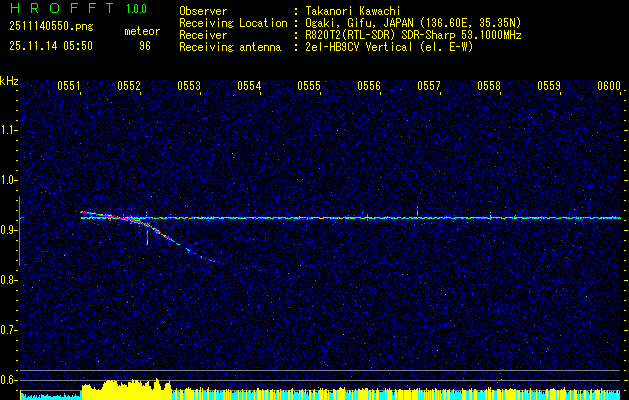Click the Receiving antenna field label
The width and height of the screenshot is (629, 400).
pyautogui.click(x=230, y=47)
